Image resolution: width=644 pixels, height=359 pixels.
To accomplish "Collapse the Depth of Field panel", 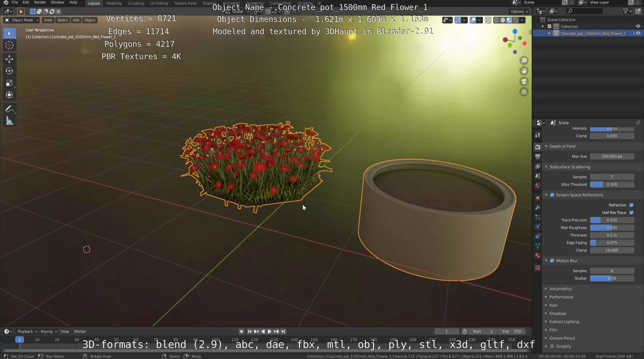I will point(562,146).
